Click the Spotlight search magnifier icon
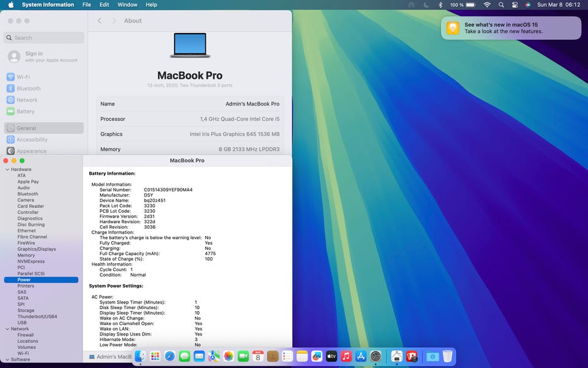The width and height of the screenshot is (588, 368). click(x=501, y=5)
